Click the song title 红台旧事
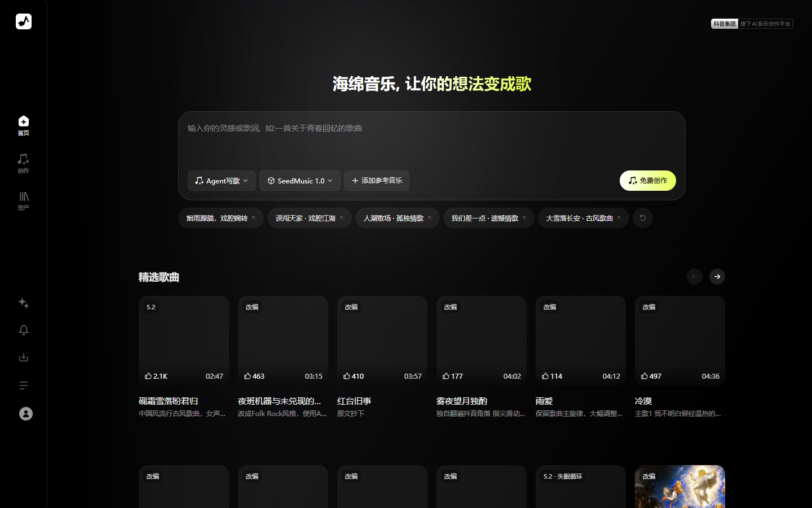Viewport: 812px width, 508px height. 354,401
